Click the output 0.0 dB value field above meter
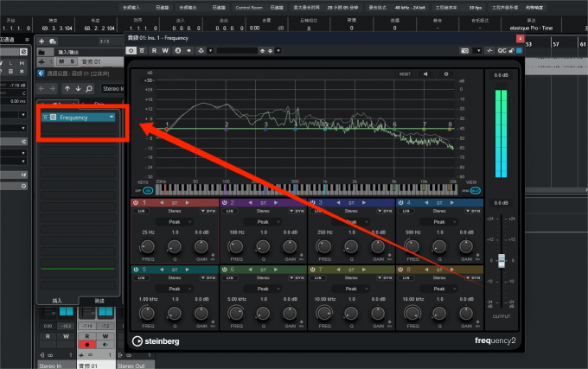588x369 pixels. click(501, 75)
